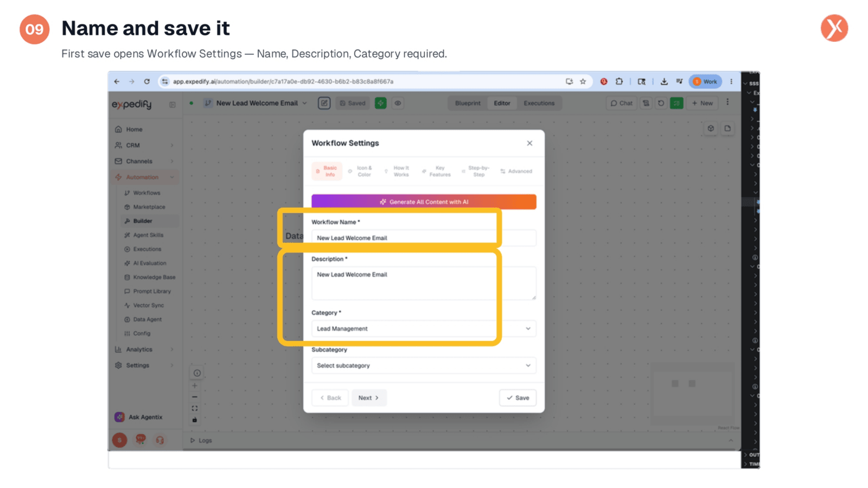Open the workflow name dropdown in header

pyautogui.click(x=304, y=103)
